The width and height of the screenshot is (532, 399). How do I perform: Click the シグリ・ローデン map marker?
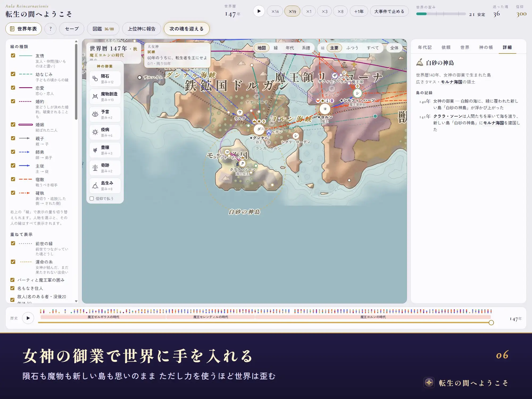(296, 136)
